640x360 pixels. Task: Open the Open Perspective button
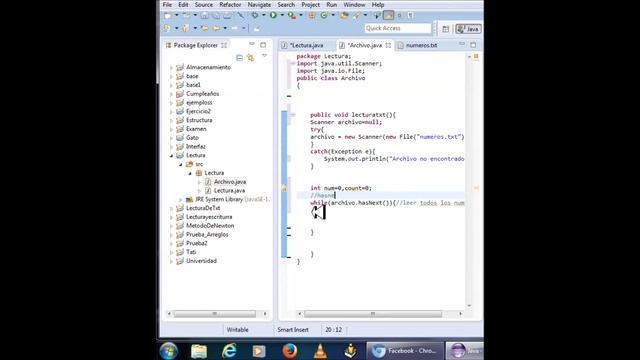click(446, 29)
